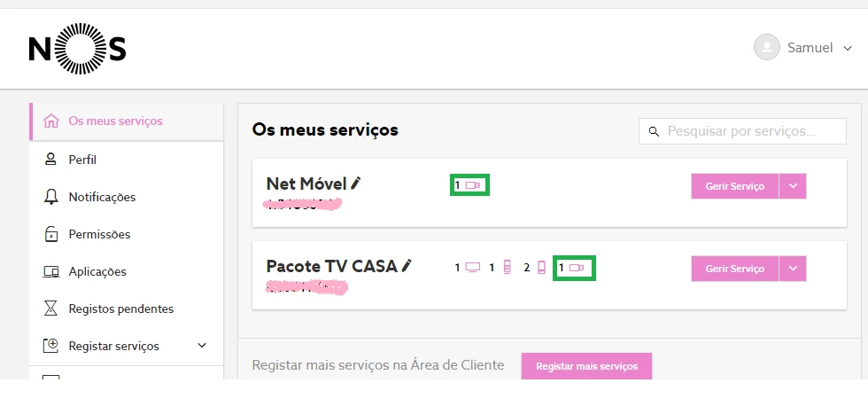Click the search magnifier icon
This screenshot has width=868, height=414.
click(655, 131)
